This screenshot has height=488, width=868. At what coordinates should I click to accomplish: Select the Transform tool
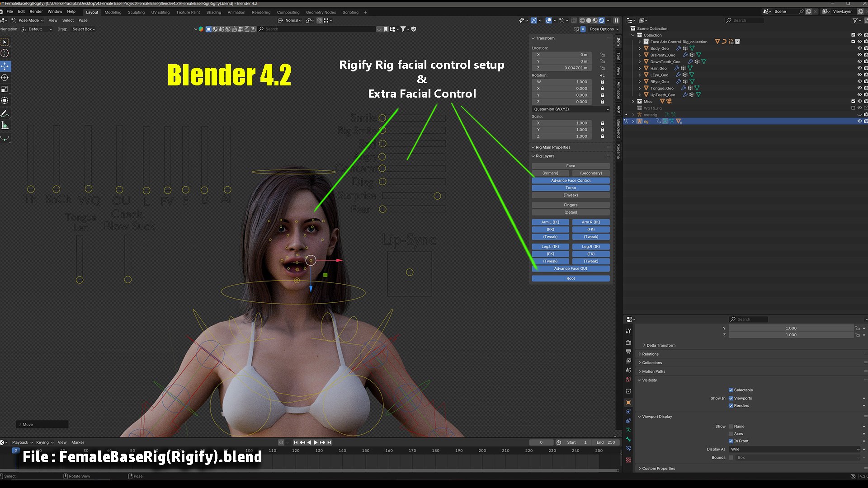(5, 100)
